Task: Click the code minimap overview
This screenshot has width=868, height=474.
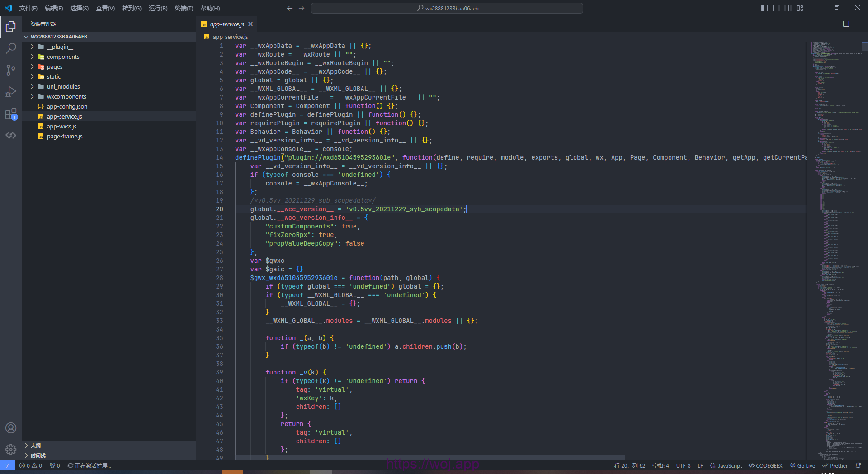Action: tap(835, 226)
